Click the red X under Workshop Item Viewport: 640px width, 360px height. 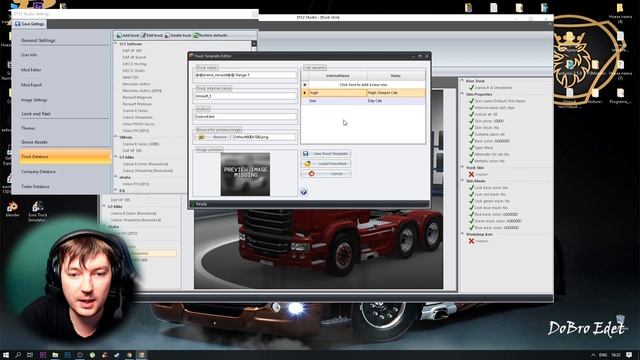[471, 241]
